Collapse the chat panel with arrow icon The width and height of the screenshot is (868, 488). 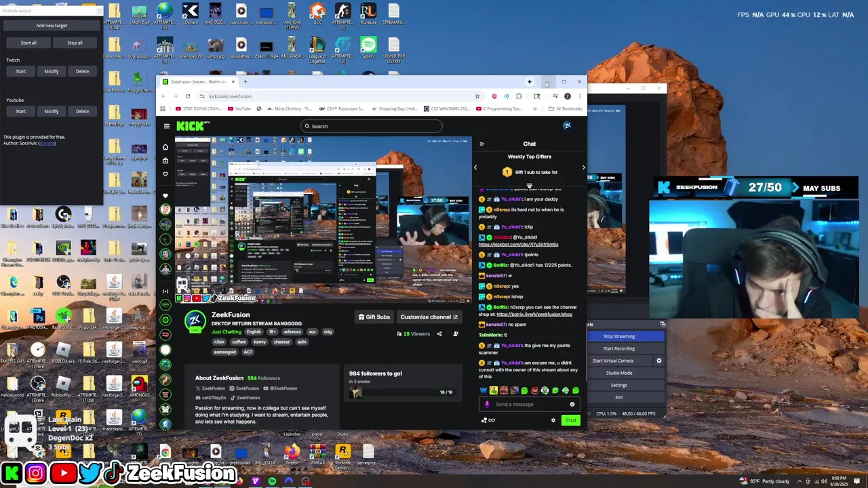click(x=482, y=144)
